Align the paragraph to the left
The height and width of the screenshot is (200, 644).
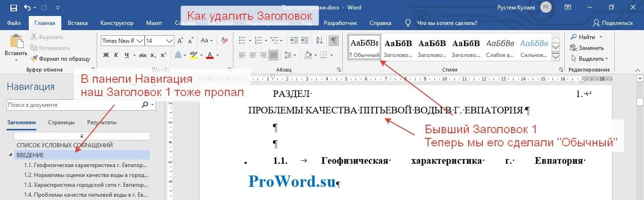coord(242,55)
